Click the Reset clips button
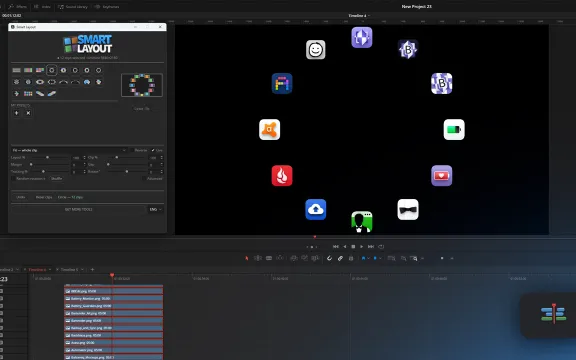 click(44, 197)
